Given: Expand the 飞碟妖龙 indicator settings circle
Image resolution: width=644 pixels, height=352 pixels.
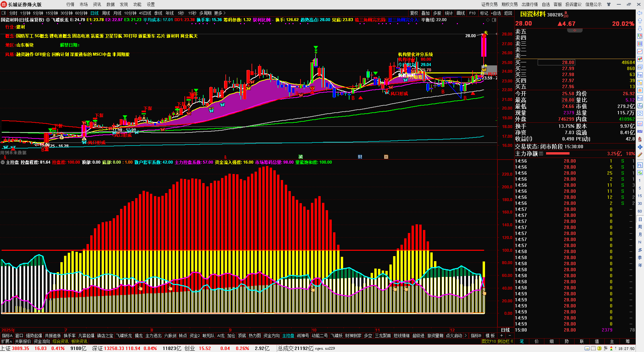Looking at the screenshot, I should [x=48, y=20].
